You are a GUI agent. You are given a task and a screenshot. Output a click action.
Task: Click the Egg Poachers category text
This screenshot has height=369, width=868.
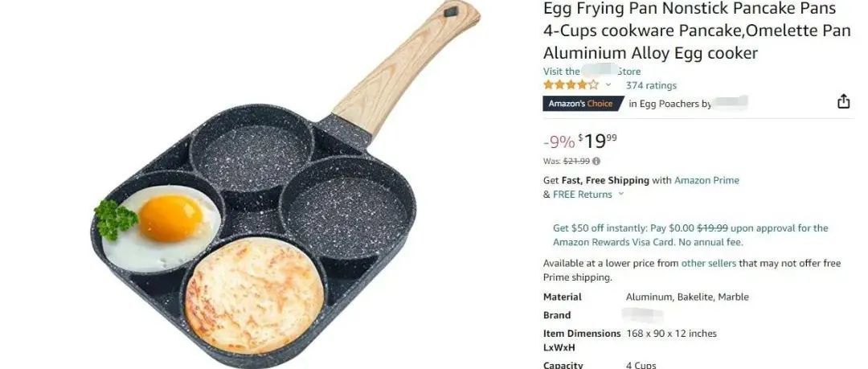[x=669, y=104]
